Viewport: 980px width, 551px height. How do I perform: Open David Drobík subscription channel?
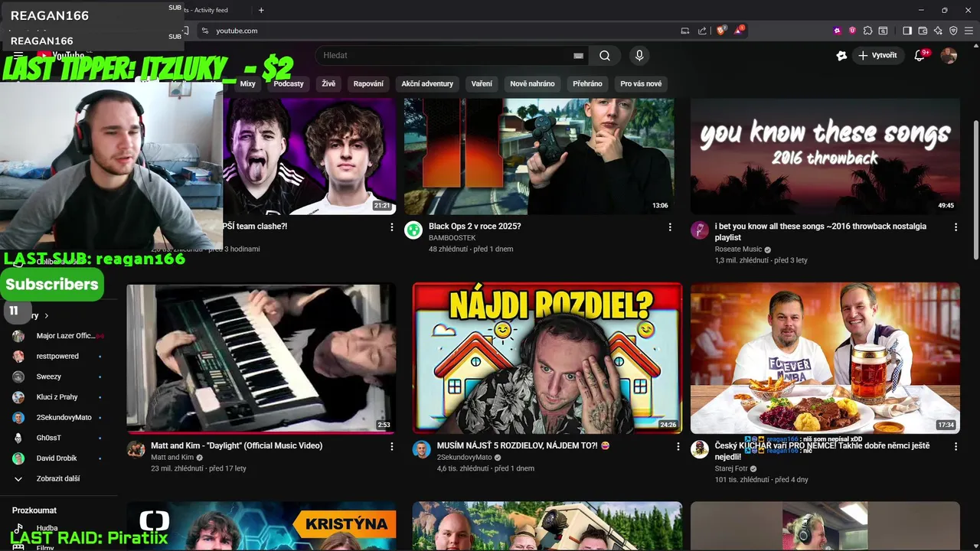click(59, 458)
